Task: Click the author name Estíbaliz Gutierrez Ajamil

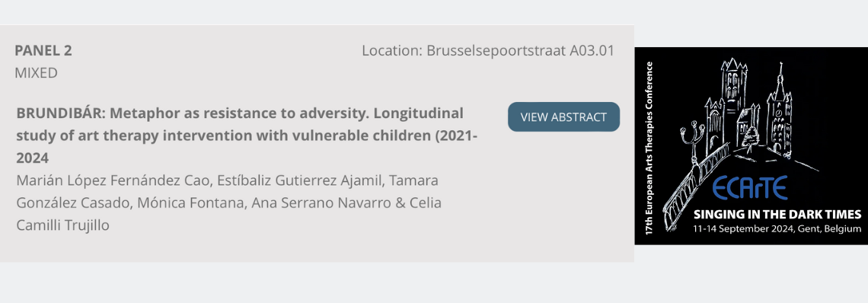Action: (x=302, y=180)
